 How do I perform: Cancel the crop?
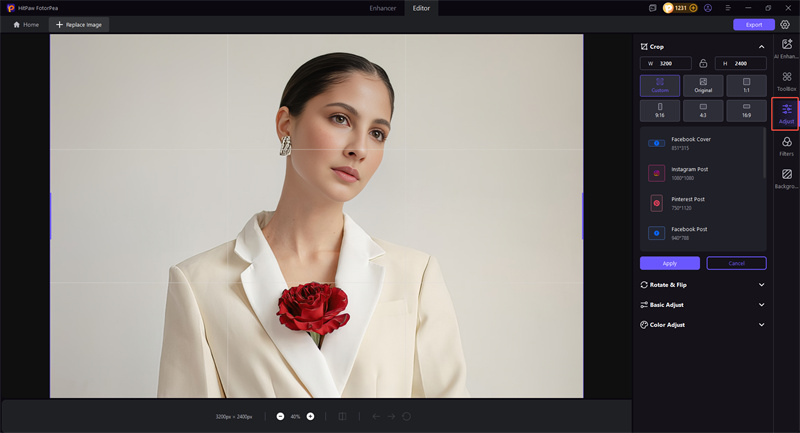tap(736, 263)
